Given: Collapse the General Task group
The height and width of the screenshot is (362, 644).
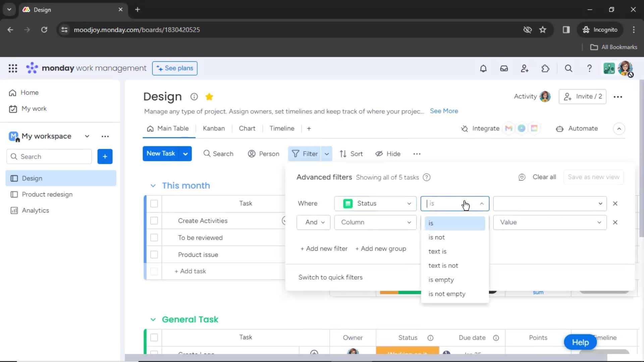Looking at the screenshot, I should [153, 320].
